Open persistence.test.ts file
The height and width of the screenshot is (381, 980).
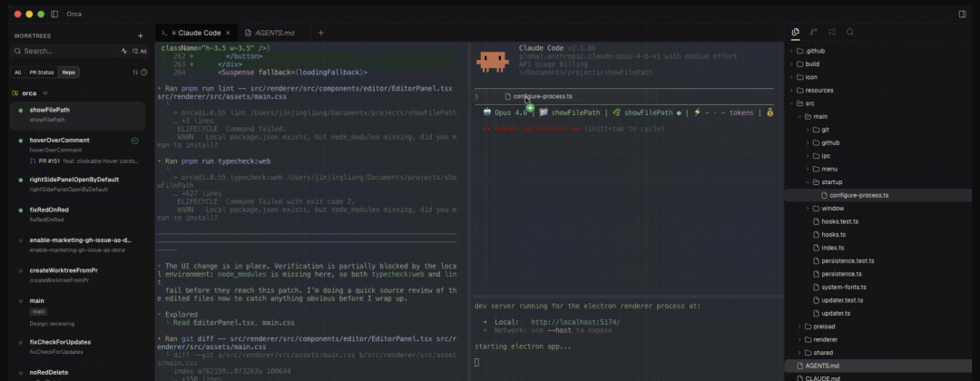point(878,260)
